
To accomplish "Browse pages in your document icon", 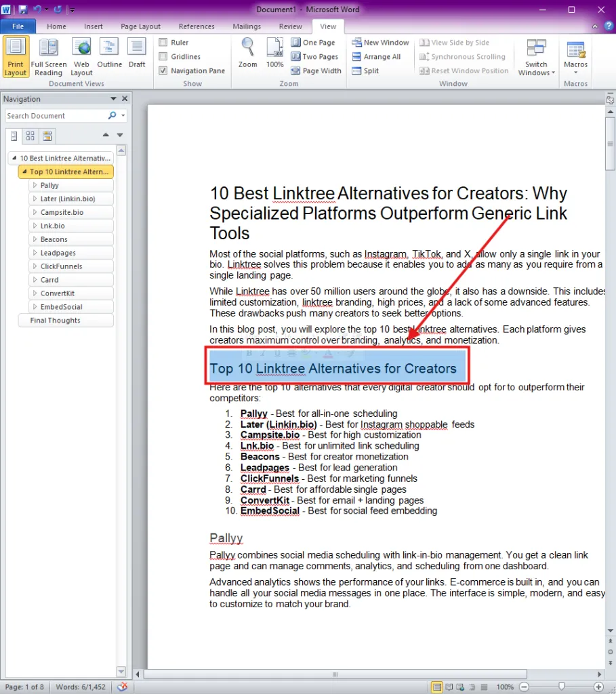I will [x=30, y=136].
